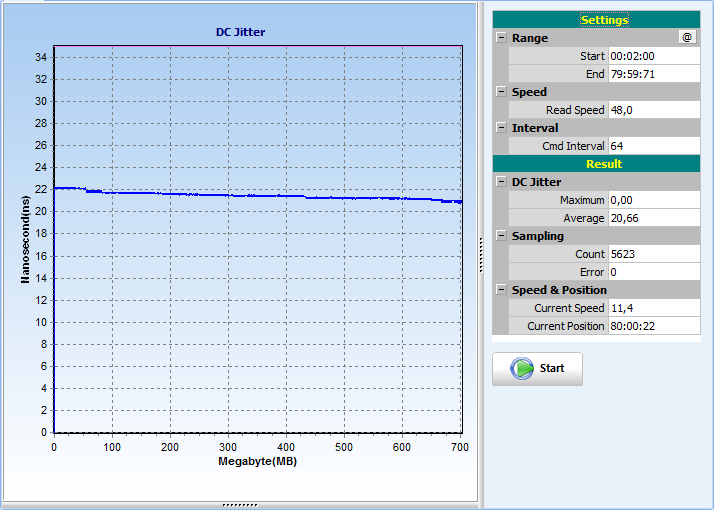Click the Result panel header

point(596,164)
